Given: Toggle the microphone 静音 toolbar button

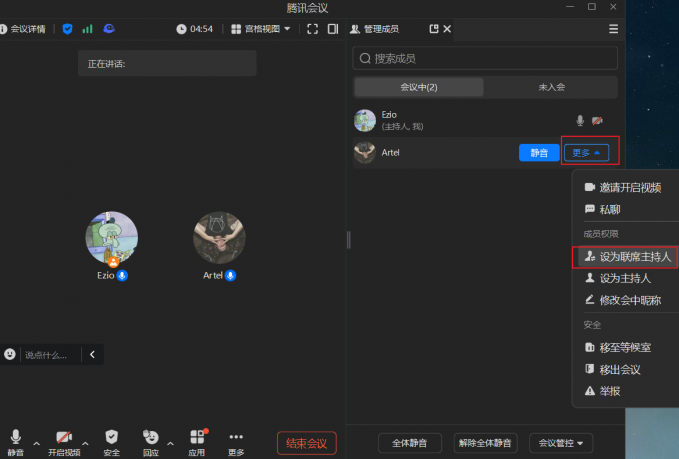Looking at the screenshot, I should click(16, 443).
